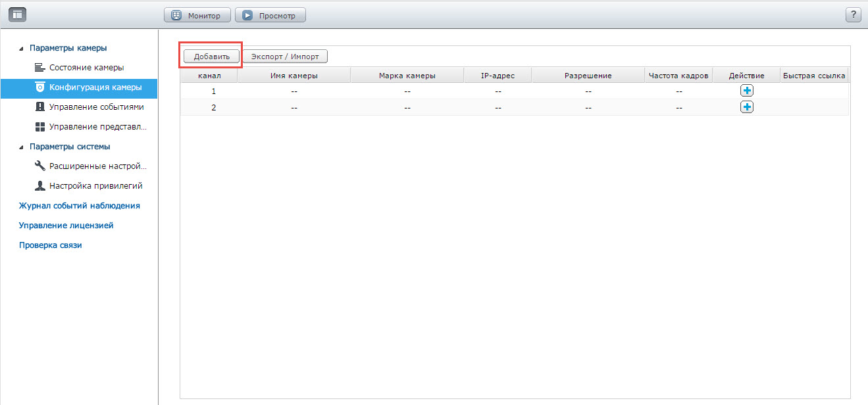Click the Управление представл... grid icon
The height and width of the screenshot is (405, 868).
point(39,127)
